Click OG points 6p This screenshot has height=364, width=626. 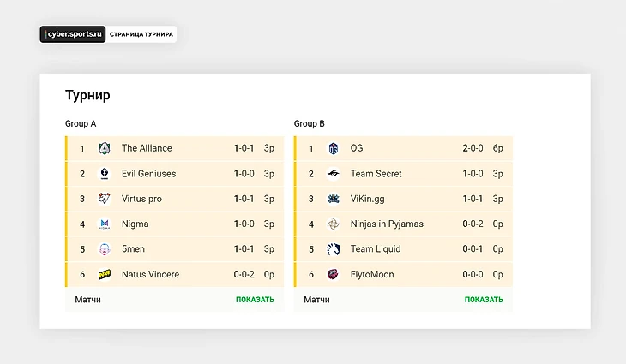click(497, 148)
